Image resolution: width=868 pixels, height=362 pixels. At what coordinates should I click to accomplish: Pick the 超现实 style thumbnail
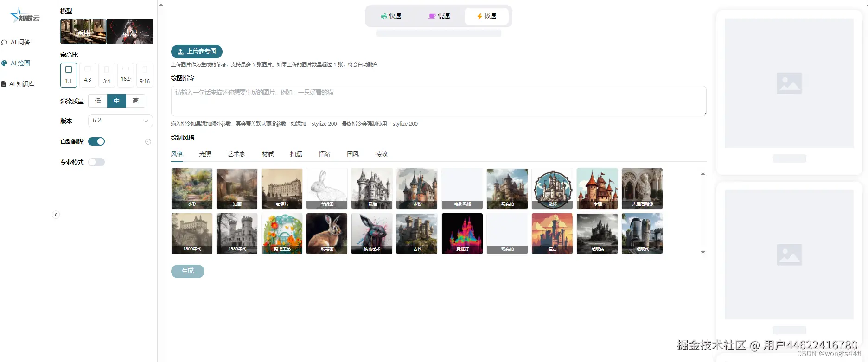click(x=597, y=234)
